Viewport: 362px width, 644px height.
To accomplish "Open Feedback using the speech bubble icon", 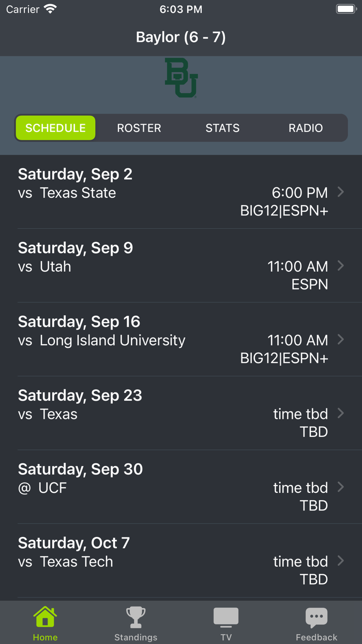I will (x=316, y=616).
